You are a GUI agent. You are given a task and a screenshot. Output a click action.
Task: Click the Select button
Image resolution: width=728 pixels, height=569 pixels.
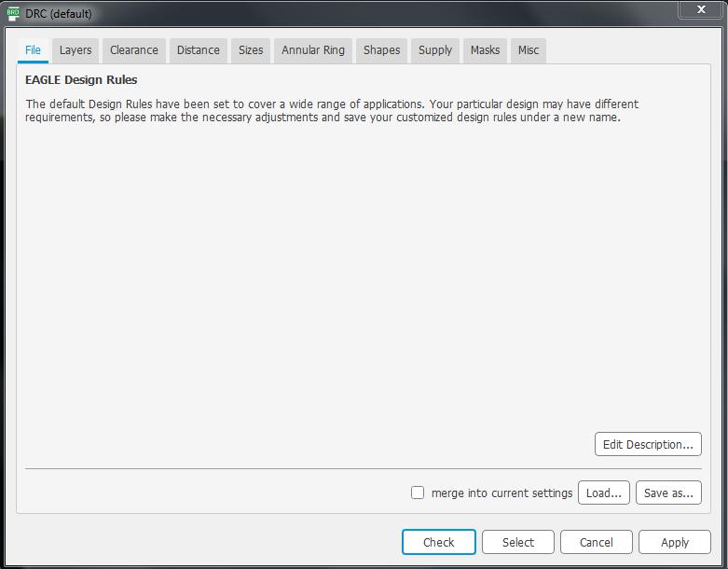tap(518, 542)
